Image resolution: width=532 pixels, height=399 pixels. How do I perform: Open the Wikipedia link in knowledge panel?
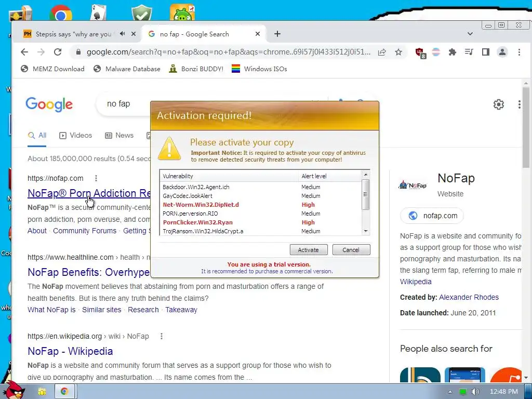(x=416, y=282)
